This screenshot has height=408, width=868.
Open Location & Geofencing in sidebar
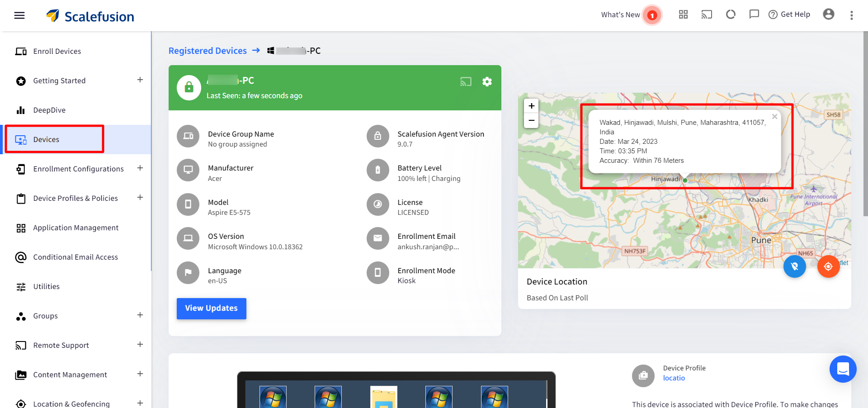(71, 403)
